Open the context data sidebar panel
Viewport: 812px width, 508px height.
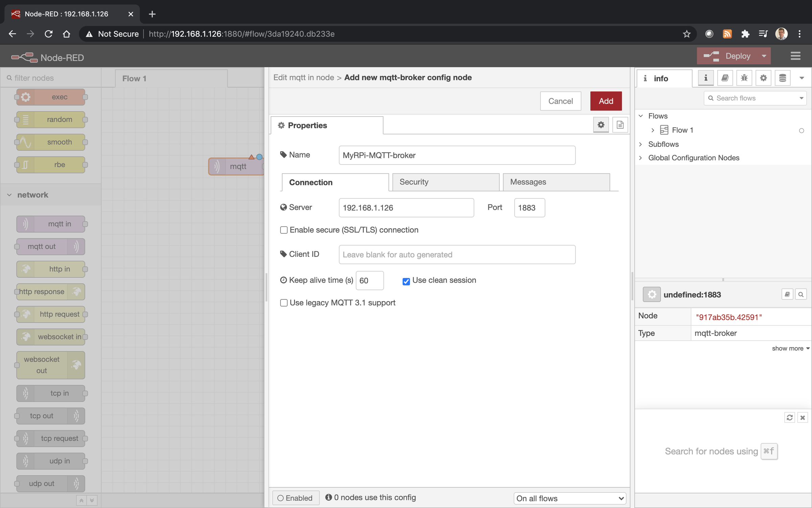coord(782,78)
